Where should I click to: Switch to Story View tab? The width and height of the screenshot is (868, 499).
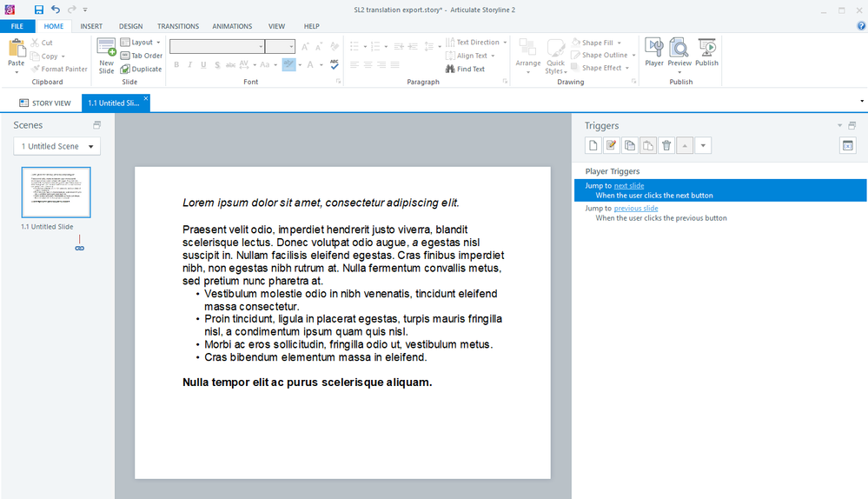click(x=45, y=103)
